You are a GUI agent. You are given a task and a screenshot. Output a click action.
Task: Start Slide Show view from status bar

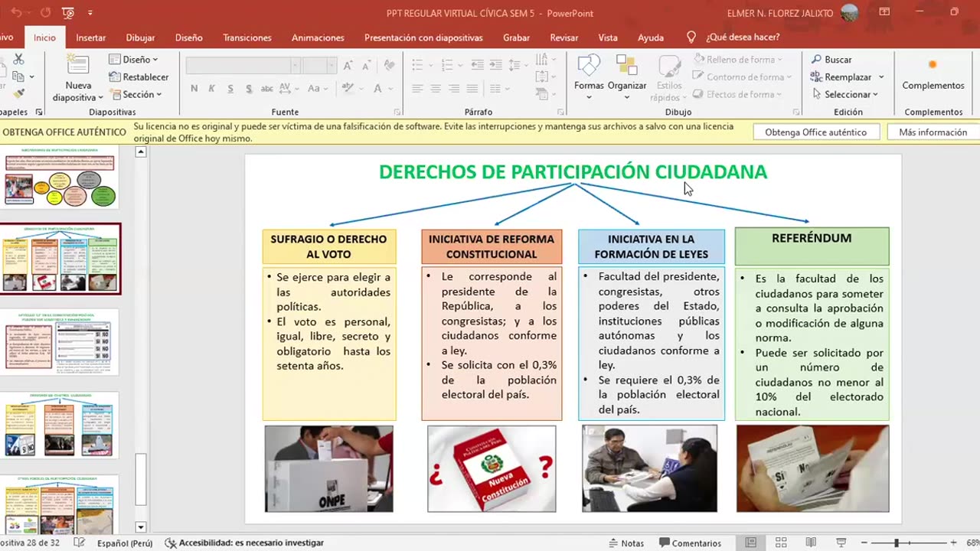[x=841, y=543]
